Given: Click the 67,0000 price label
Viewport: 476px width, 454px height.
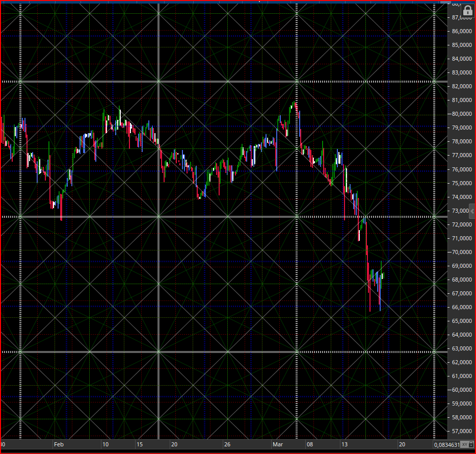Looking at the screenshot, I should tap(462, 293).
